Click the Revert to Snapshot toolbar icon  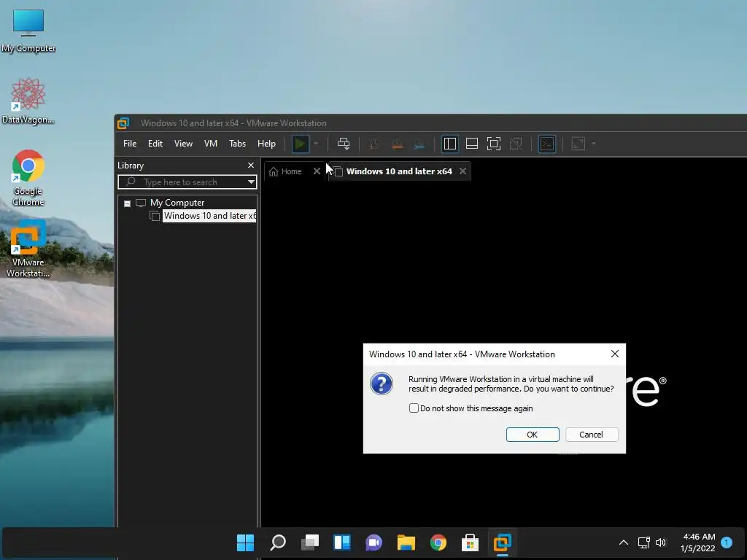[x=397, y=144]
